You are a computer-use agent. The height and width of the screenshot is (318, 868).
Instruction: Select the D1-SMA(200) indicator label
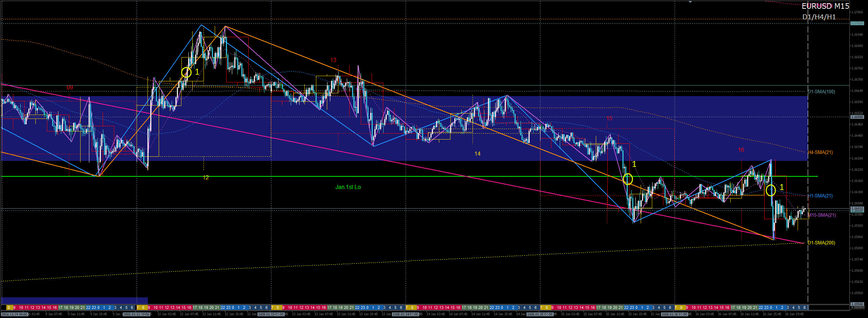coord(821,243)
